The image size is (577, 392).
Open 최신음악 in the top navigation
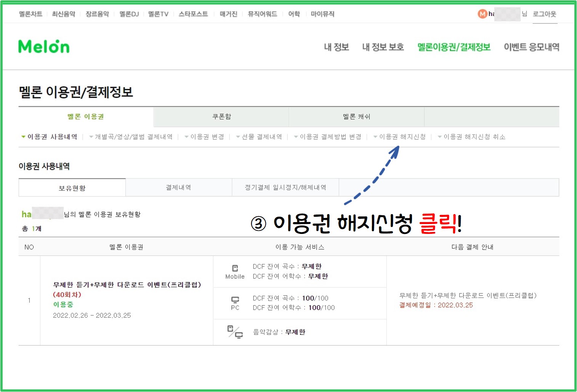(64, 14)
